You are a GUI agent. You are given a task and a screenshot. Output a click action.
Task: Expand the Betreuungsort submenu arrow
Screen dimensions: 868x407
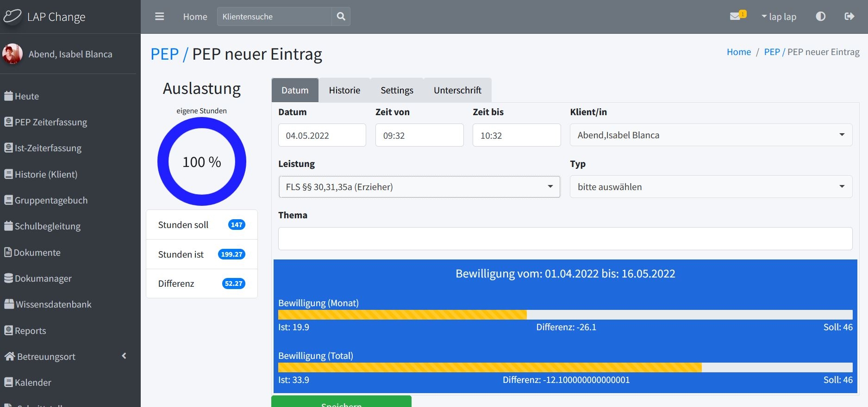(124, 356)
